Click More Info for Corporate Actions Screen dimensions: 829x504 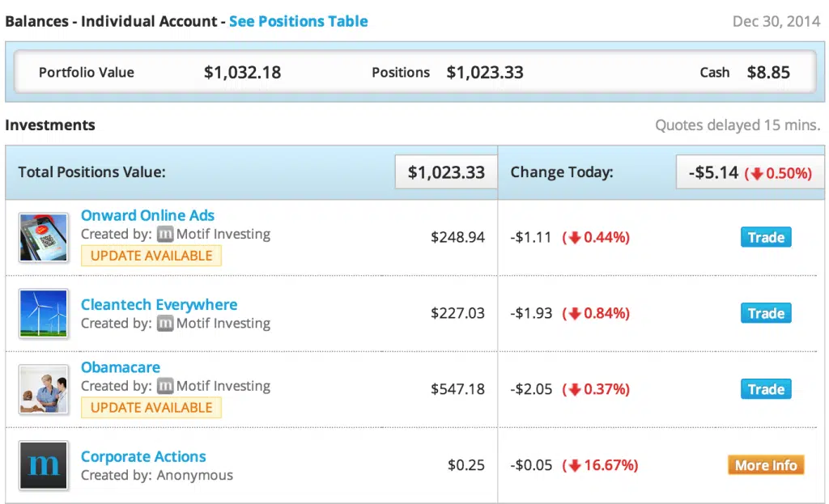765,465
